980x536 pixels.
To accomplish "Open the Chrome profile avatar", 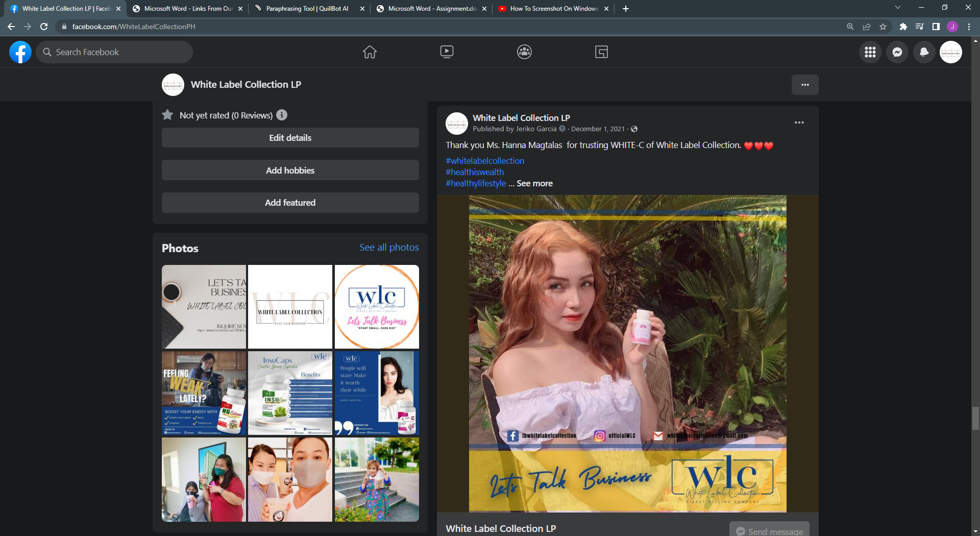I will click(952, 27).
